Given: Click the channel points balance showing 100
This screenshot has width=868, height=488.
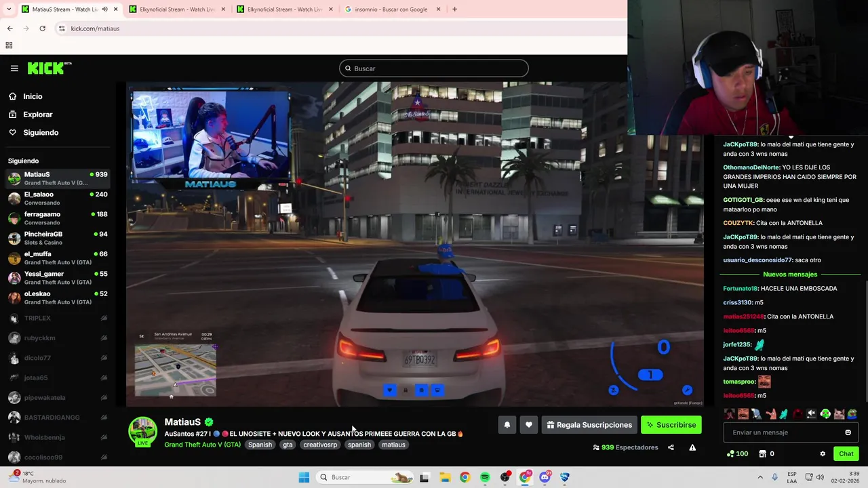Looking at the screenshot, I should (738, 453).
